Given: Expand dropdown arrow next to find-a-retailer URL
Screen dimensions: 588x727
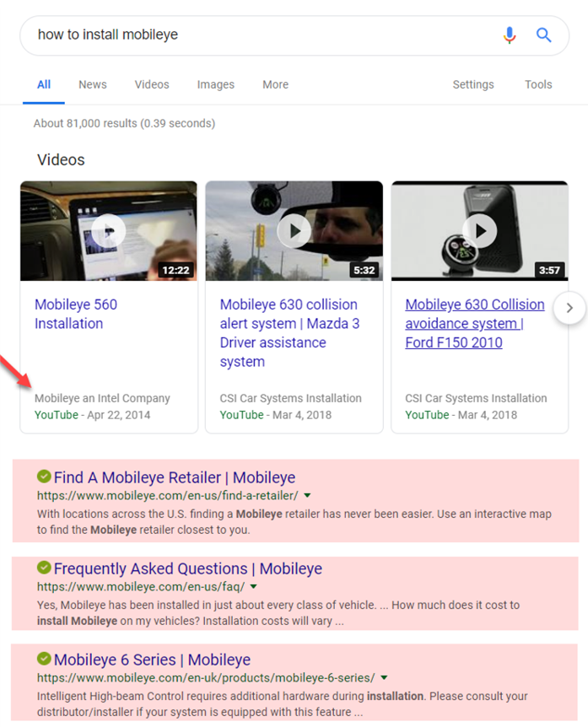Looking at the screenshot, I should point(307,496).
